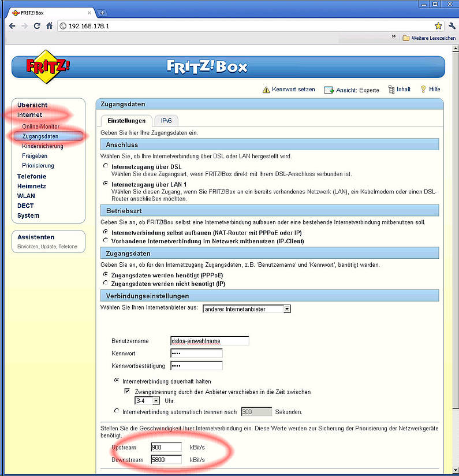Open the Inhalt link

point(404,89)
